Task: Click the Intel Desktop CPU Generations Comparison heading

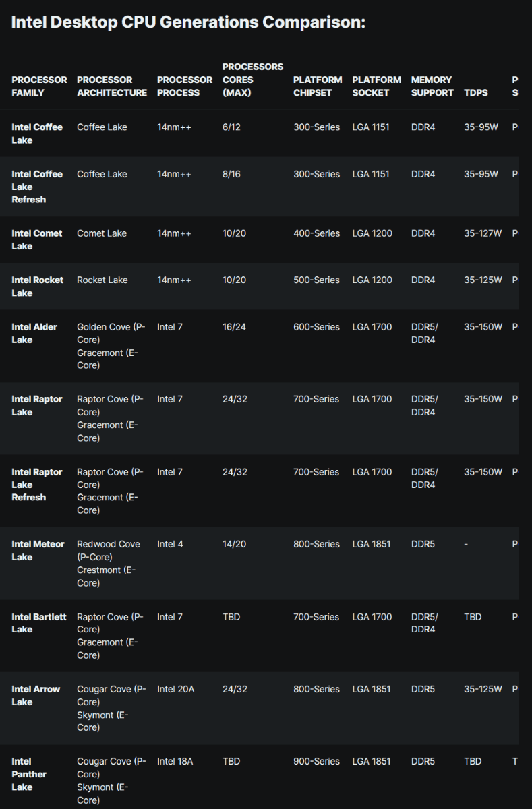Action: click(x=188, y=22)
